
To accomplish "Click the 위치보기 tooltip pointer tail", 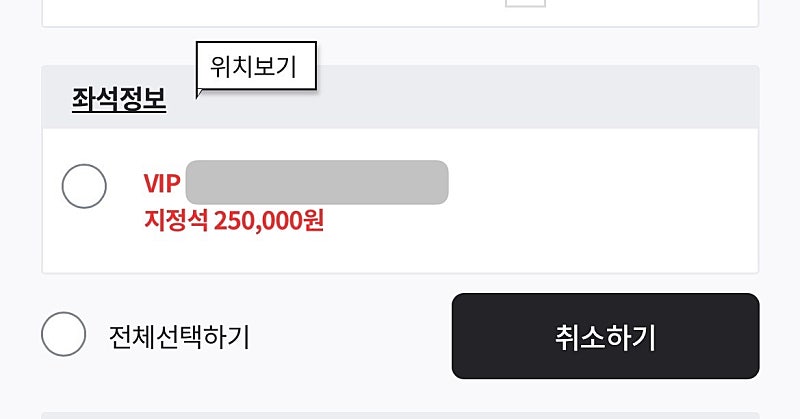I will pos(199,94).
